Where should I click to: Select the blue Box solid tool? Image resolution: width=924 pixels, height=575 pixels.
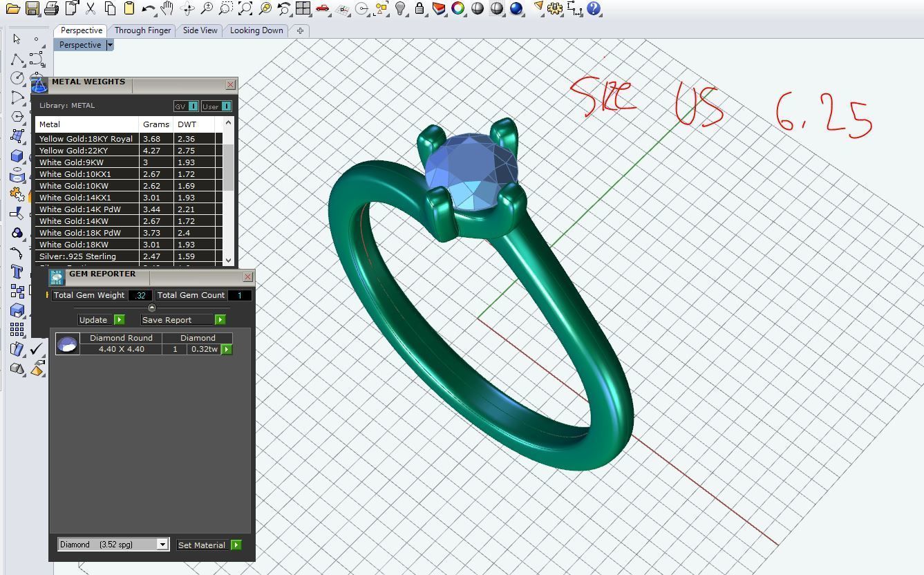coord(17,155)
